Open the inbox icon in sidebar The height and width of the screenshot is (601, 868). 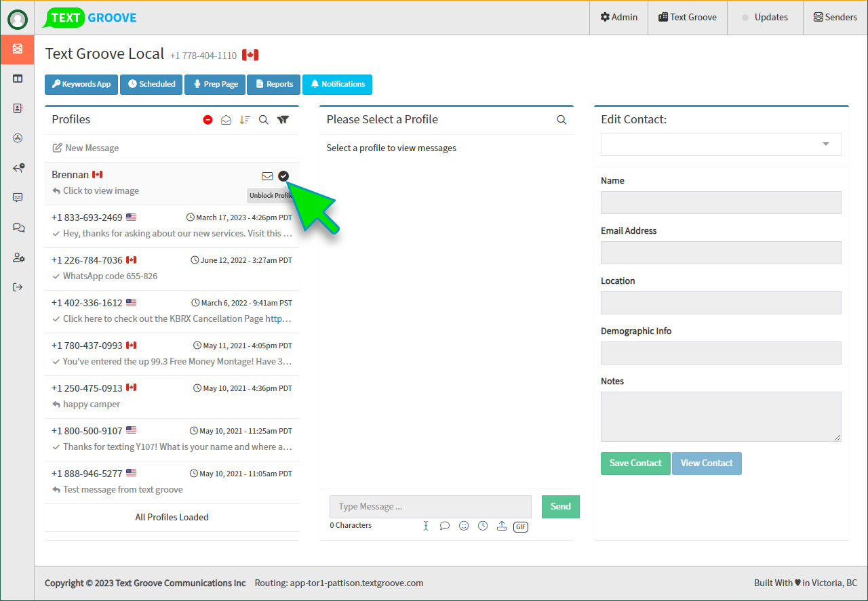coord(18,49)
